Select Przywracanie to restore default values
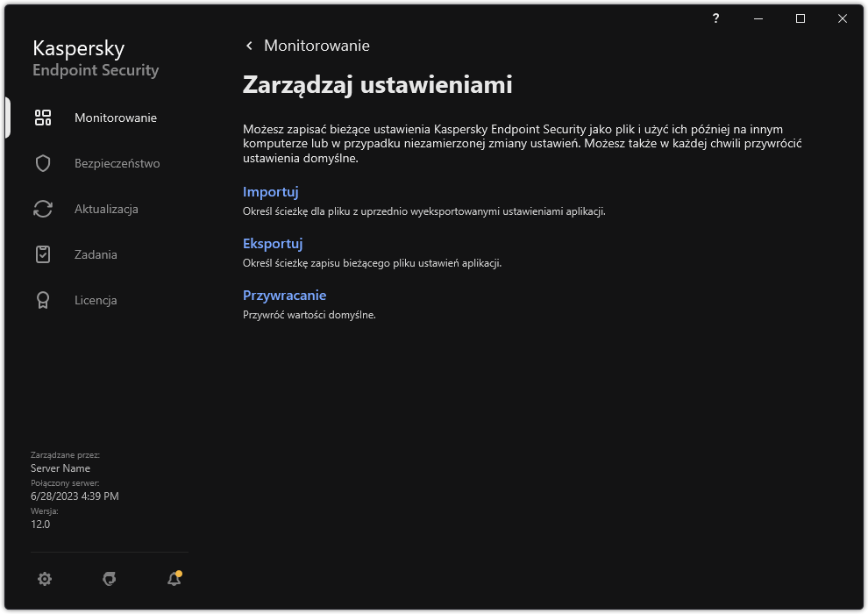This screenshot has width=868, height=614. point(285,295)
